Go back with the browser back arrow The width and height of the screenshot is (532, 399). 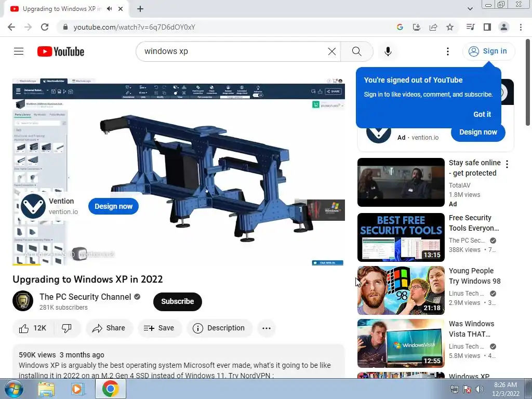11,27
